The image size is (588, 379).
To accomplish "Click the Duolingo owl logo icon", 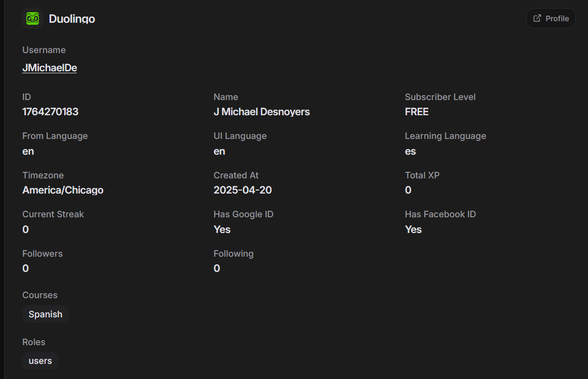I will coord(33,18).
